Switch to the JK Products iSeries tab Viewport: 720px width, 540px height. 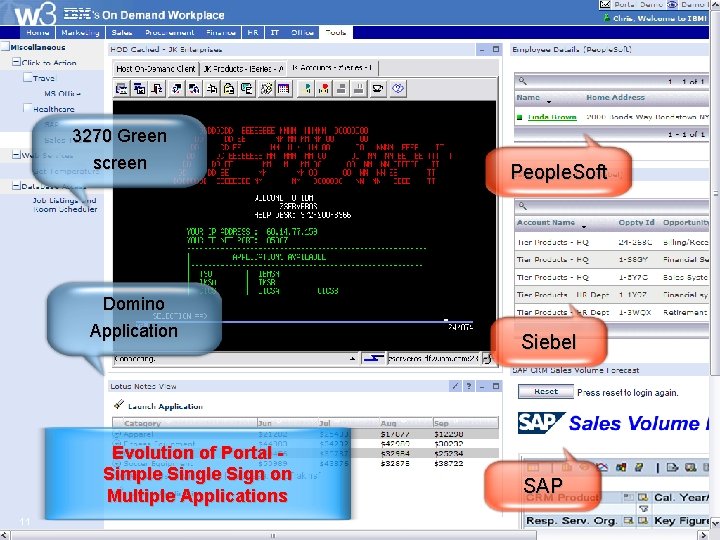pos(243,69)
